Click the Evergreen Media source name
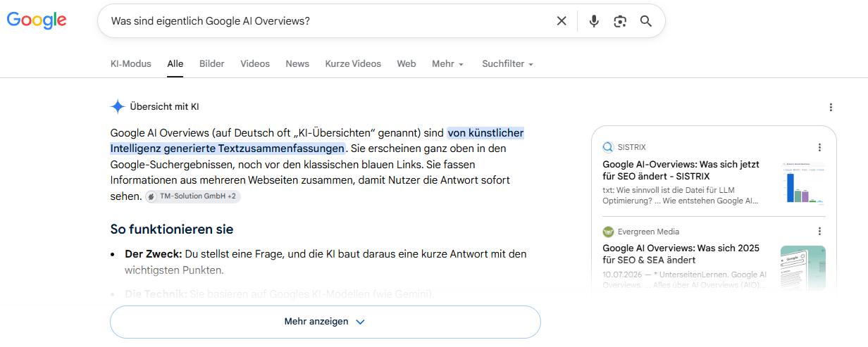This screenshot has height=347, width=868. tap(648, 232)
